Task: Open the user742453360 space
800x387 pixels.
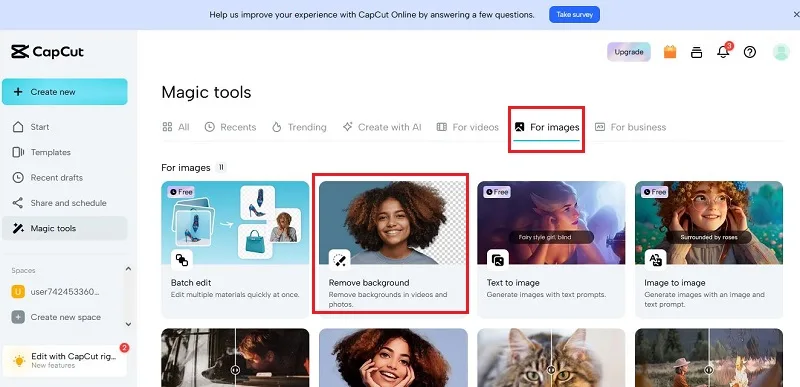Action: 56,292
